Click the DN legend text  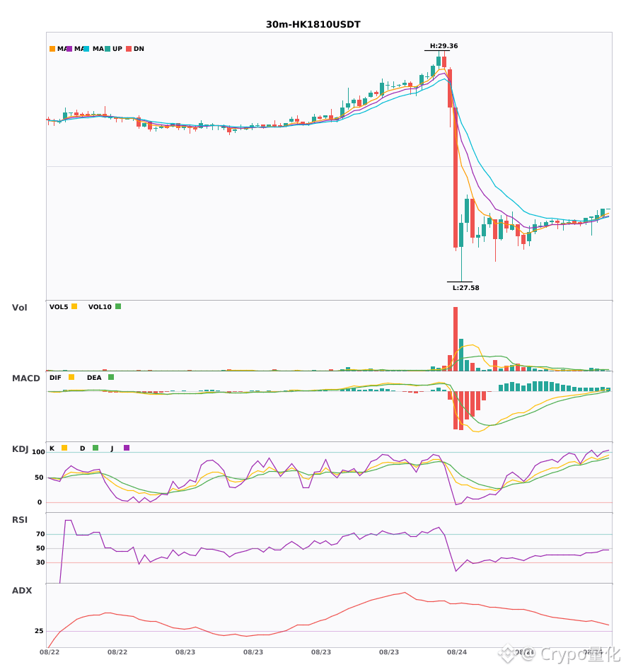point(139,49)
